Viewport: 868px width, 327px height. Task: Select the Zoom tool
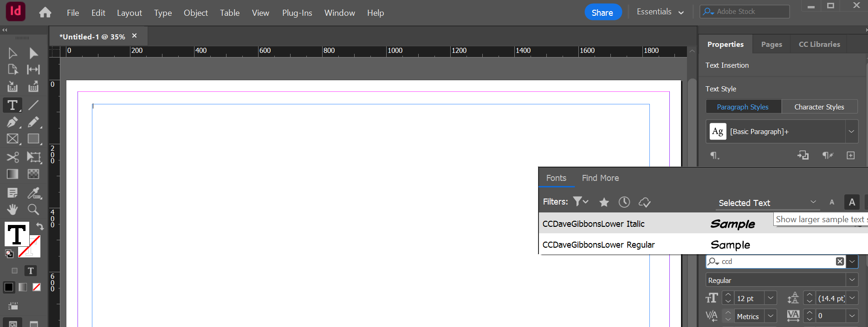coord(33,209)
